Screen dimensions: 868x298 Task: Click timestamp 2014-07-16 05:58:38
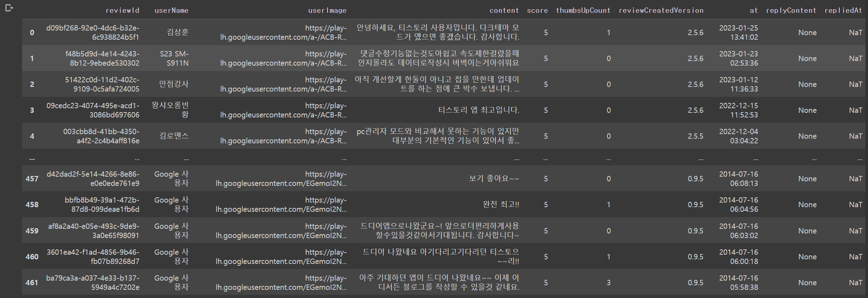(738, 282)
